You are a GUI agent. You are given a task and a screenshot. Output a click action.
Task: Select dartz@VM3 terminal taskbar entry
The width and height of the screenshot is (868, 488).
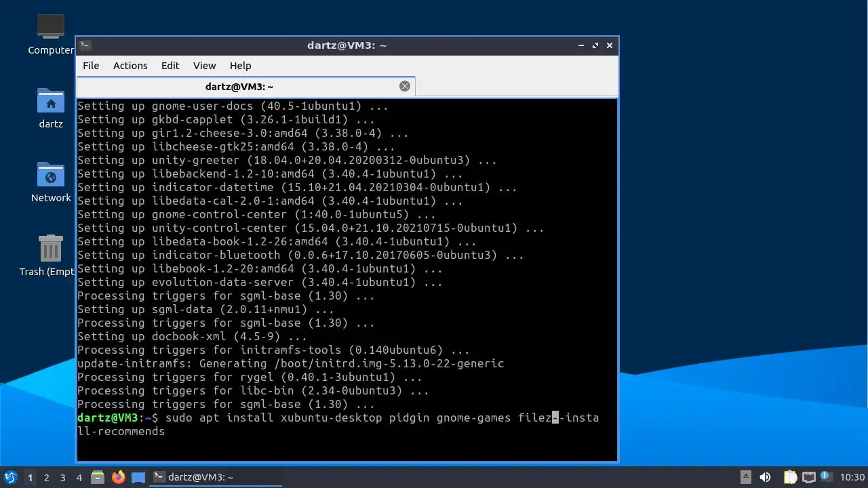coord(216,477)
